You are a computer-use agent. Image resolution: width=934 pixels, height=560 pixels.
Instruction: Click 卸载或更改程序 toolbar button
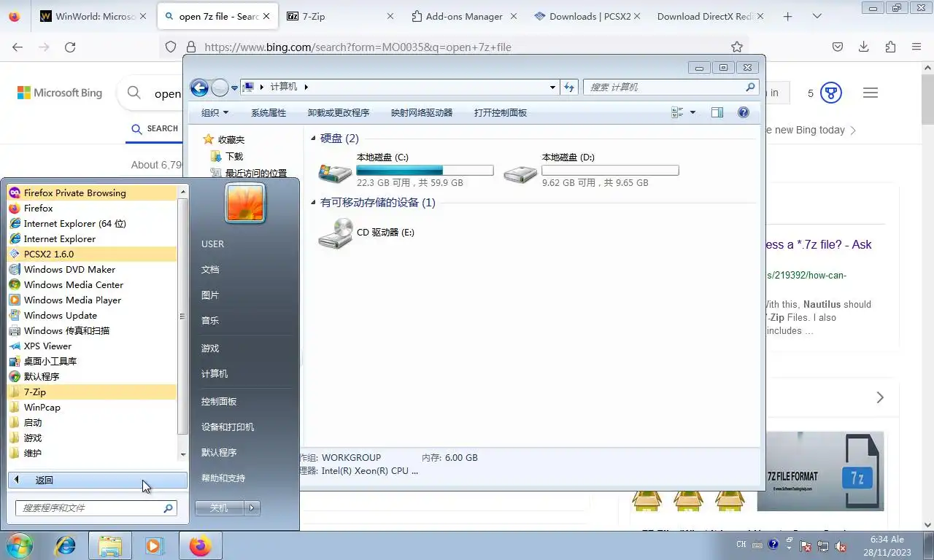(x=339, y=112)
